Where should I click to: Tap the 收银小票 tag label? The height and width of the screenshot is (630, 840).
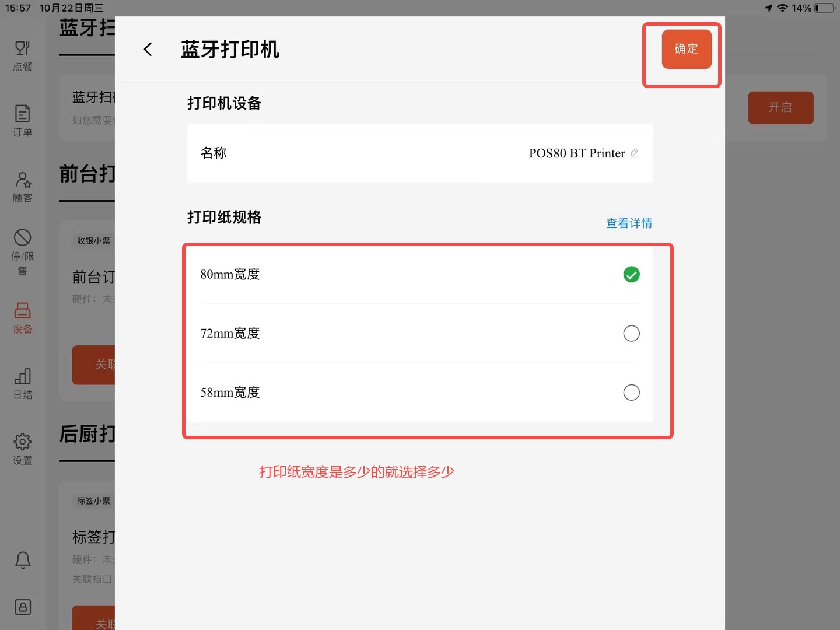94,240
